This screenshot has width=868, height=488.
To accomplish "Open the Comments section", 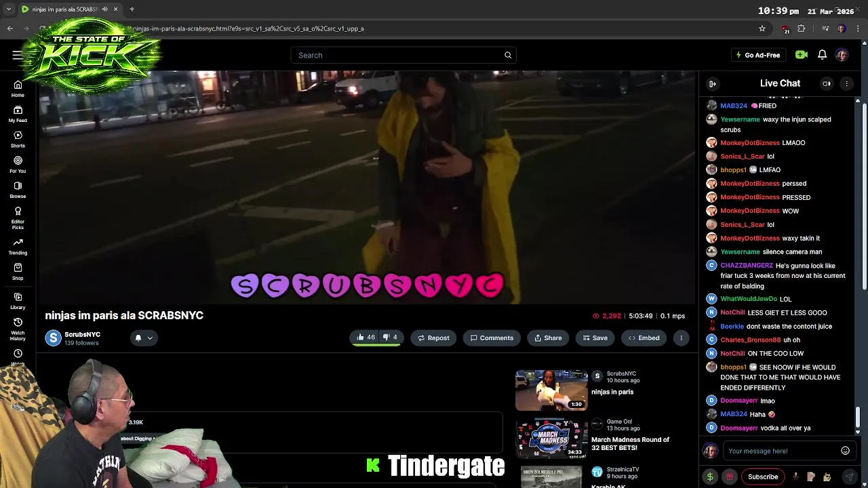I will (492, 338).
